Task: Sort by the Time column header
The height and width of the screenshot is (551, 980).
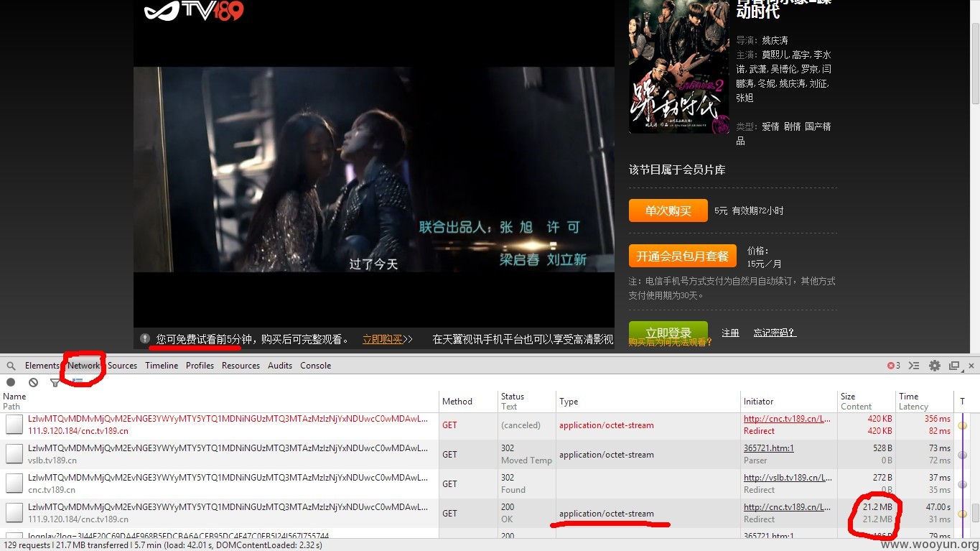Action: pos(924,401)
